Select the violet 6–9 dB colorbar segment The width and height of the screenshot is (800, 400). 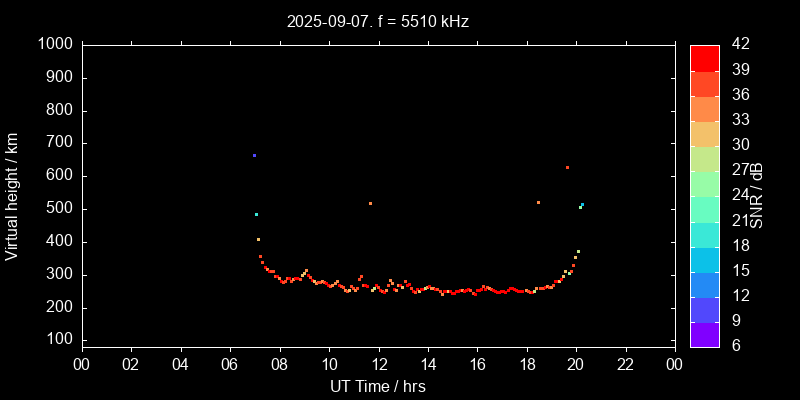(x=704, y=334)
